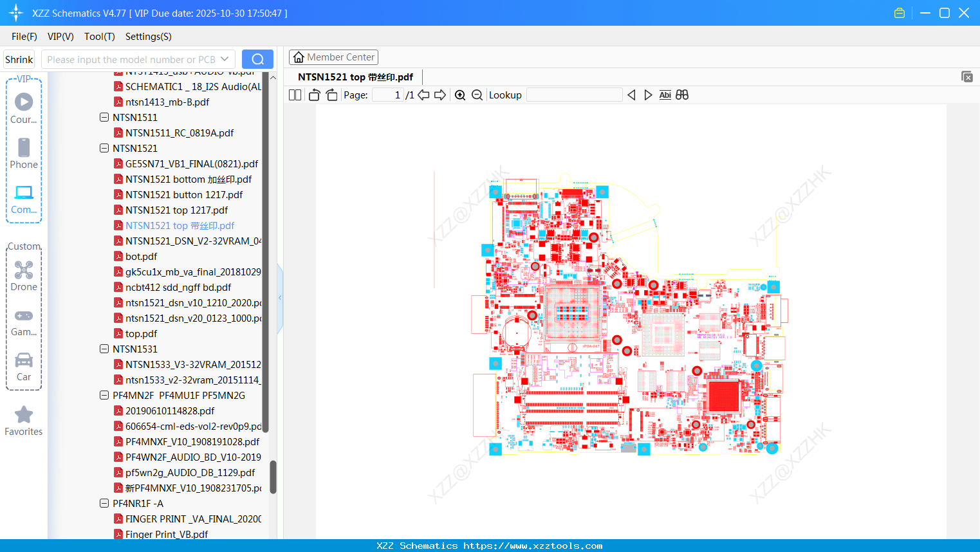This screenshot has width=980, height=552.
Task: Open the File(F) menu
Action: pos(24,37)
